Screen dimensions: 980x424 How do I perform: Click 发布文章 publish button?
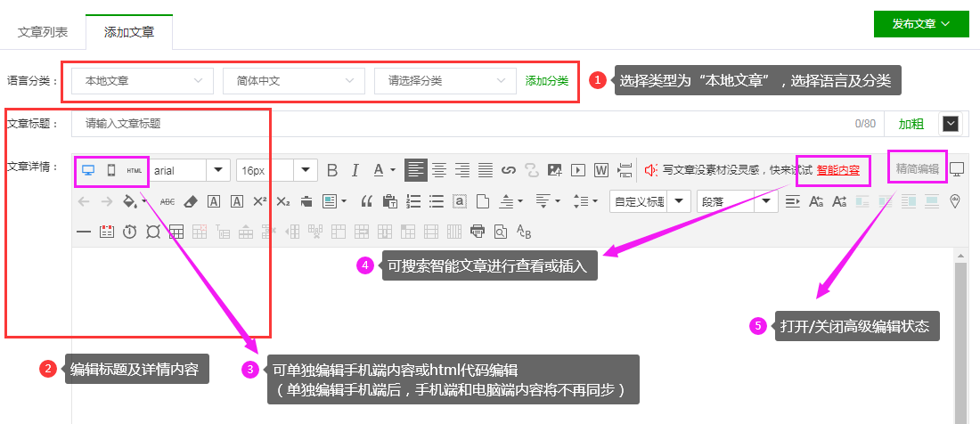[921, 24]
